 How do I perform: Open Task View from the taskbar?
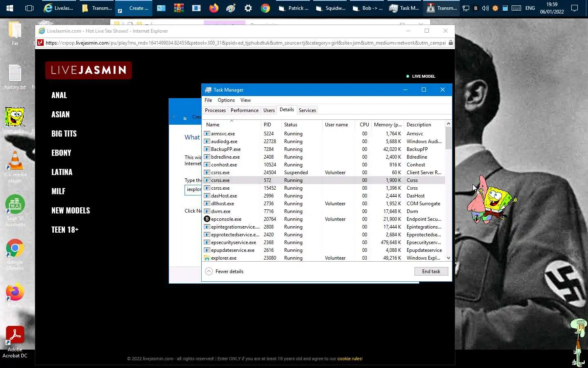[29, 8]
